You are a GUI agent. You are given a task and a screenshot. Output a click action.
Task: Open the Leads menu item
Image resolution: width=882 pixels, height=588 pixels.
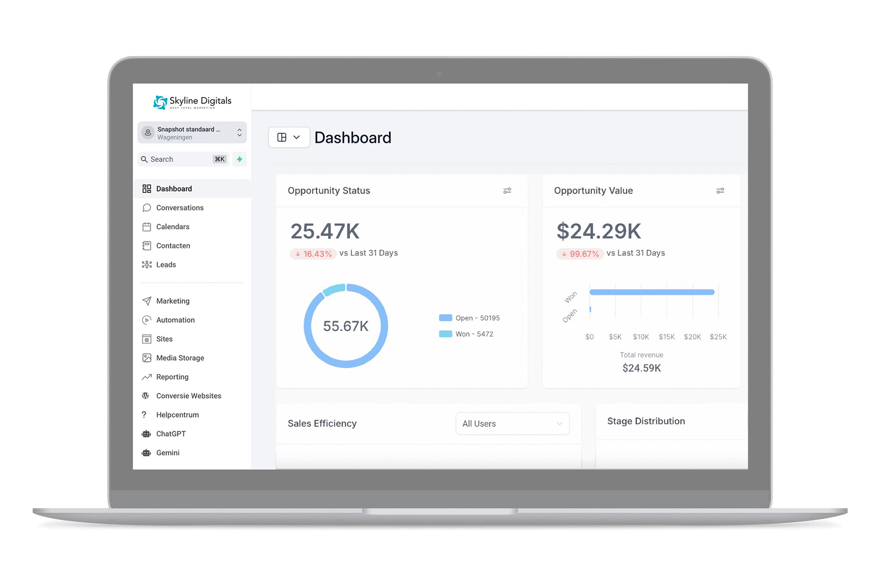pyautogui.click(x=166, y=265)
